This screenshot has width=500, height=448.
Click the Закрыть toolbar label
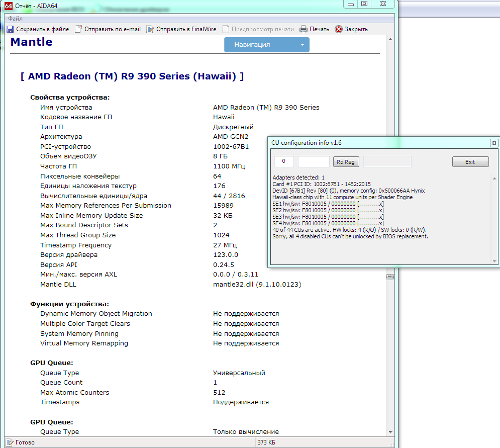pos(356,29)
